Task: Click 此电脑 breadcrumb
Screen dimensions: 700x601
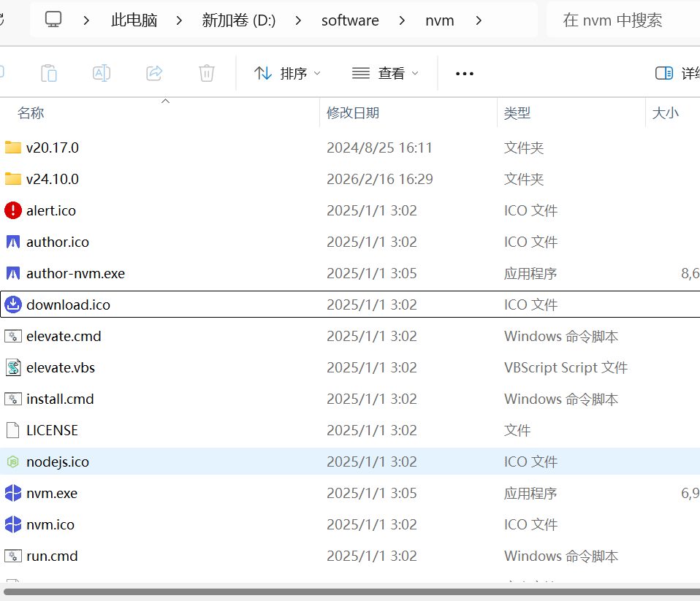Action: 134,20
